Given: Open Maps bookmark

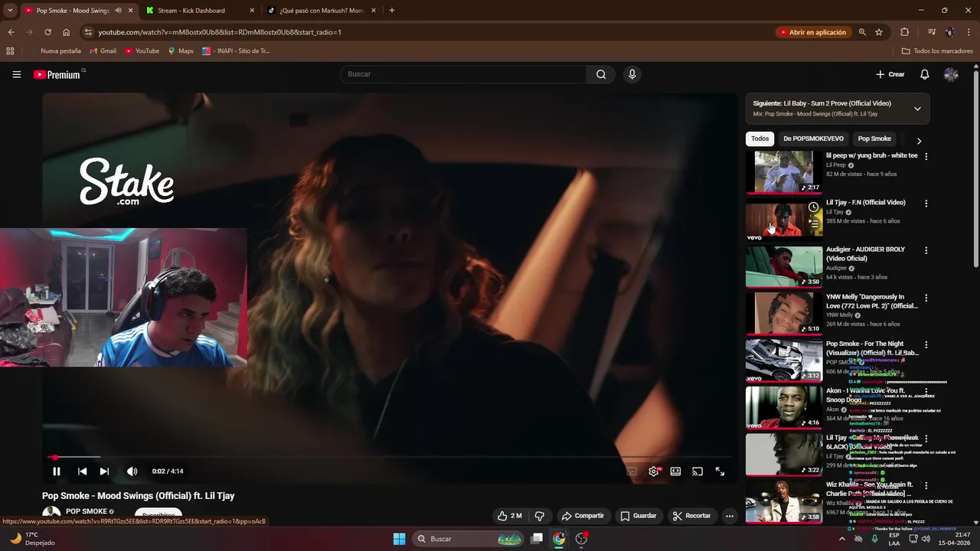Looking at the screenshot, I should click(181, 51).
